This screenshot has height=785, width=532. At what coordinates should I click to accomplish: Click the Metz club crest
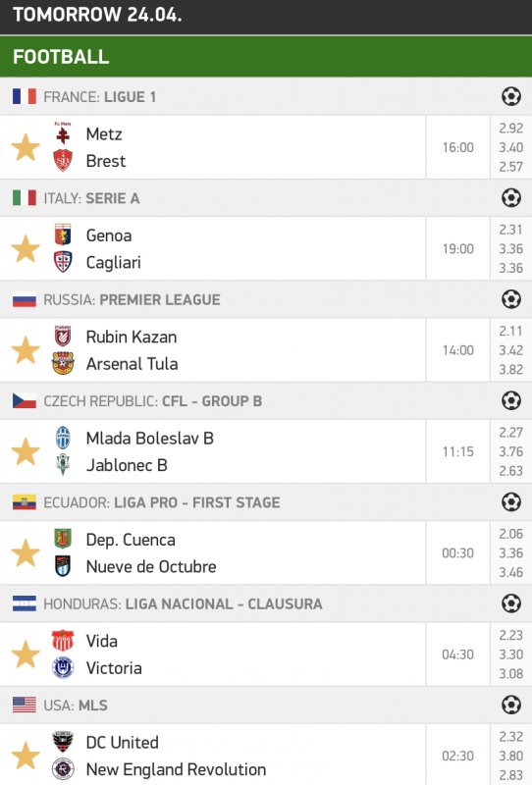tap(63, 133)
